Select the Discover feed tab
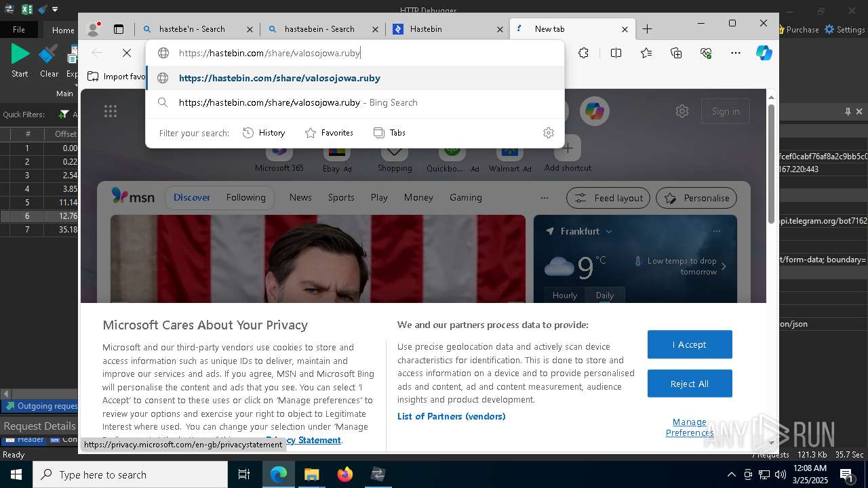The width and height of the screenshot is (868, 488). pos(192,197)
